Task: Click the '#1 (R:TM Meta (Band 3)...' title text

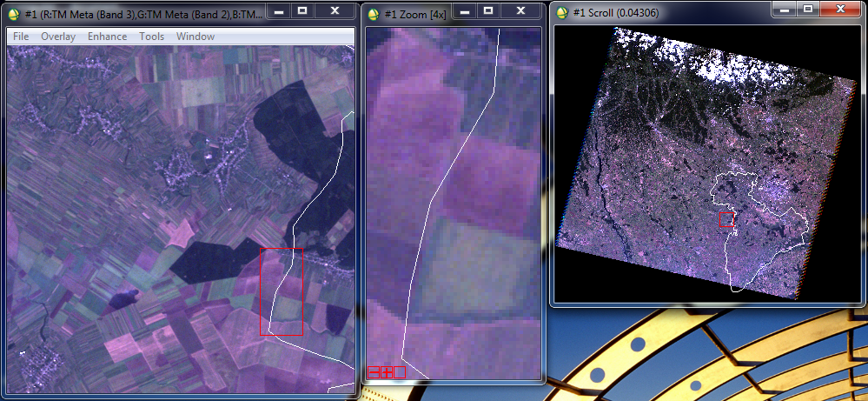Action: (144, 15)
